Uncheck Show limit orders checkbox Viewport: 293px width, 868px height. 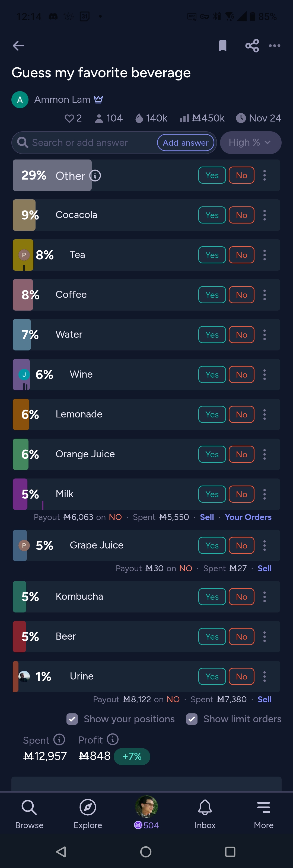tap(192, 719)
